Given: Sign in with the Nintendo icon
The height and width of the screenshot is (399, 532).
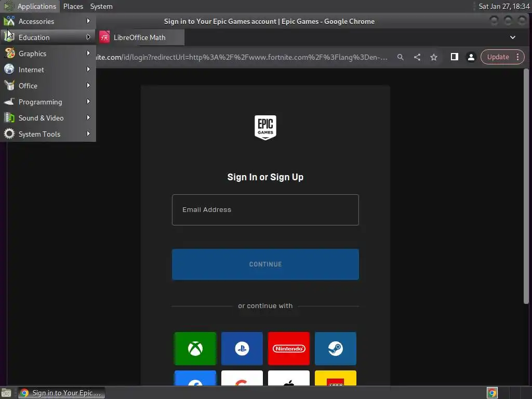Looking at the screenshot, I should click(289, 349).
